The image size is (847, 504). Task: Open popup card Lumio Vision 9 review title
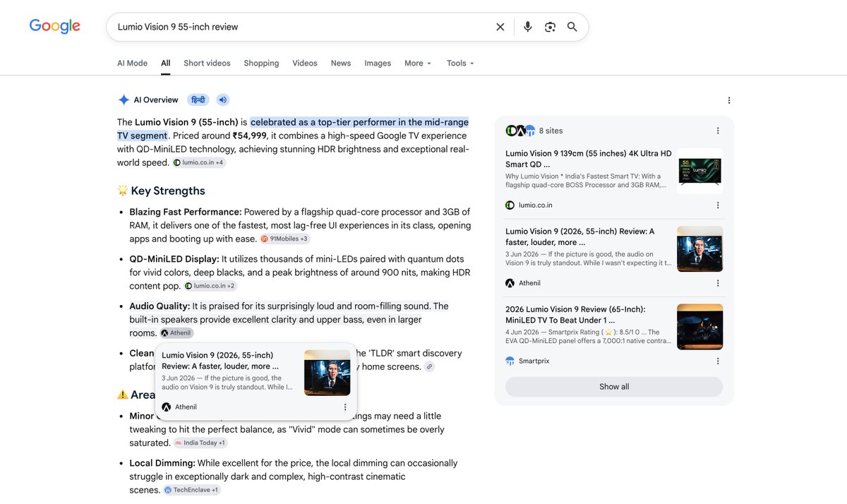[220, 361]
